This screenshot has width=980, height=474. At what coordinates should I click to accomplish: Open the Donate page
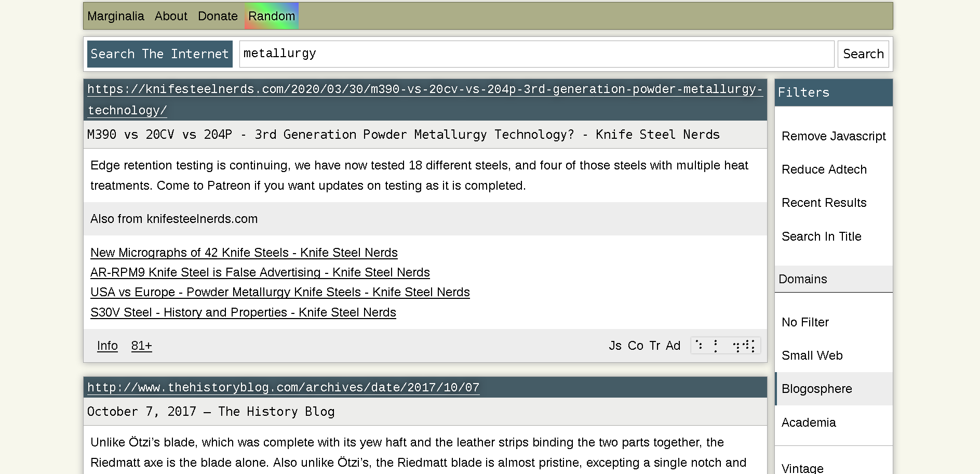pyautogui.click(x=217, y=16)
